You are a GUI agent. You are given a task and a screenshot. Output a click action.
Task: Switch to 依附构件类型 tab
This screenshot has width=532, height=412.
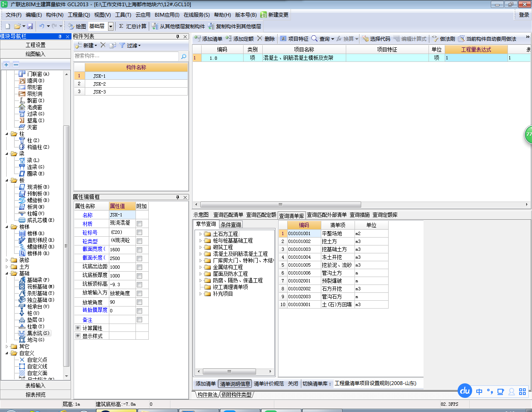point(236,395)
